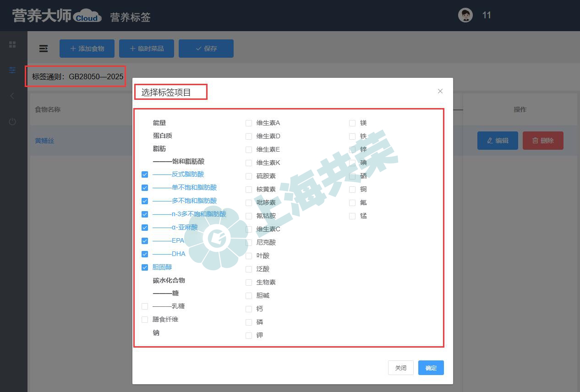Click the 添加食物 button
Screen dimensions: 580x392
point(87,49)
